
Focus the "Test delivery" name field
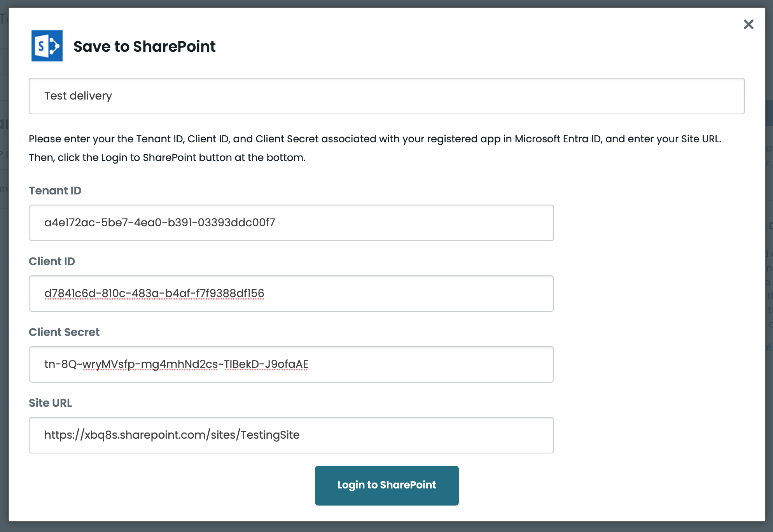(x=386, y=96)
